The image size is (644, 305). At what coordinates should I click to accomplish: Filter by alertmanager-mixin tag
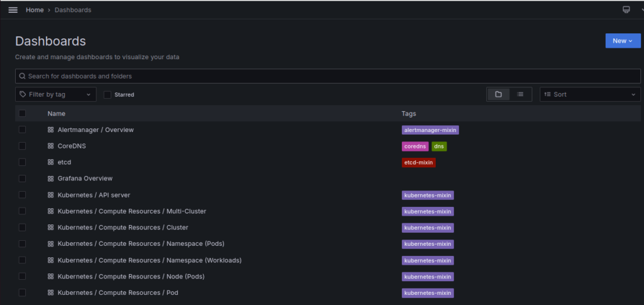(x=430, y=130)
